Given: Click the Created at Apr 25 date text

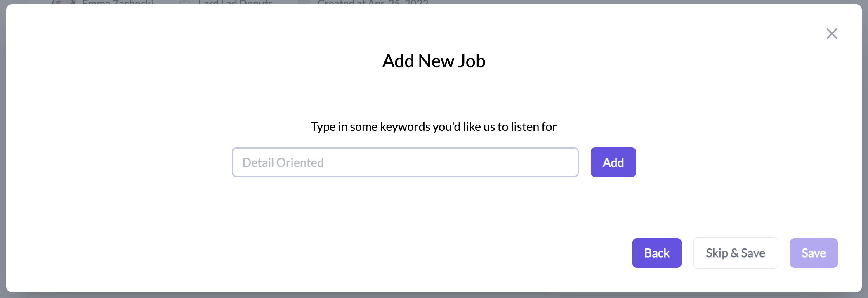Looking at the screenshot, I should click(373, 2).
